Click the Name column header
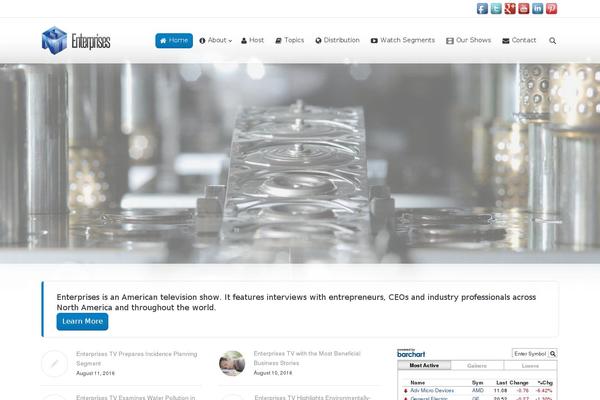The width and height of the screenshot is (600, 400). [417, 382]
